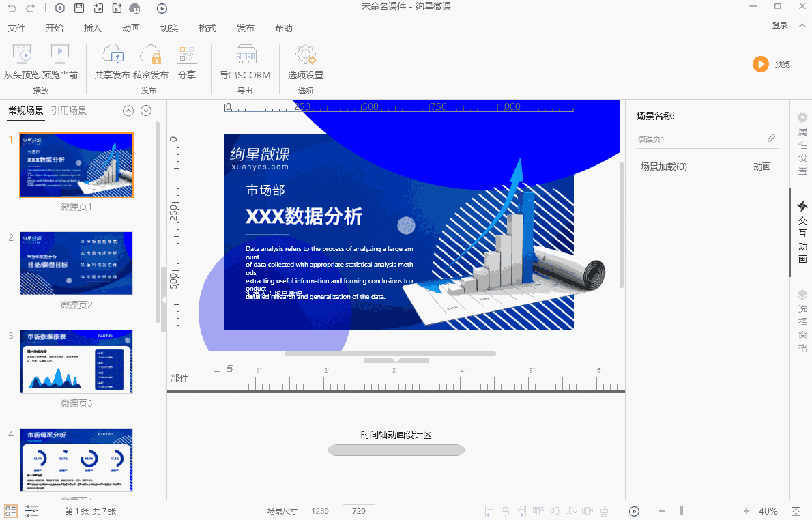Open the 共享发布 publish tool
Viewport: 812px width, 520px height.
[112, 61]
